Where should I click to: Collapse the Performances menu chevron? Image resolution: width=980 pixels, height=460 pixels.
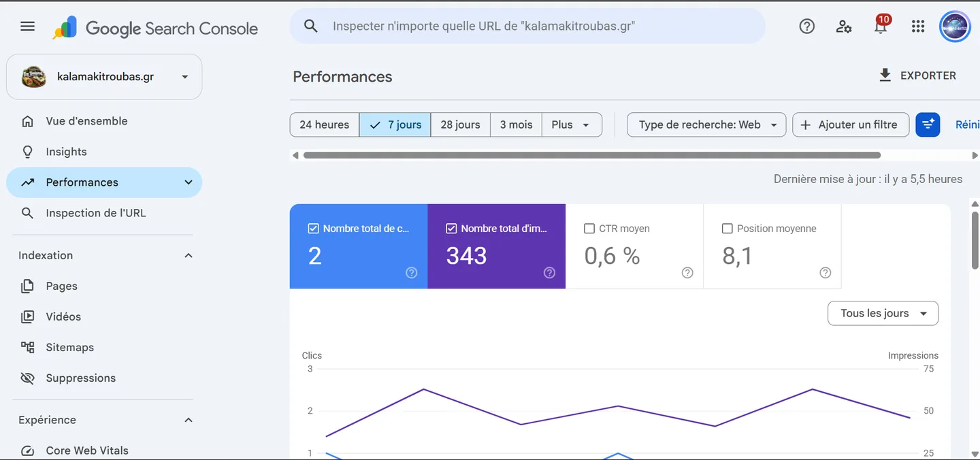(x=189, y=182)
